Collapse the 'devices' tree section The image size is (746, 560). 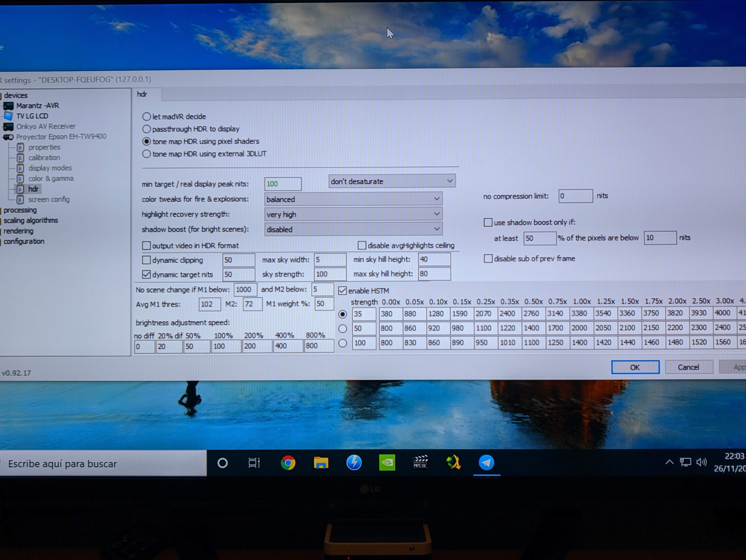coord(16,95)
